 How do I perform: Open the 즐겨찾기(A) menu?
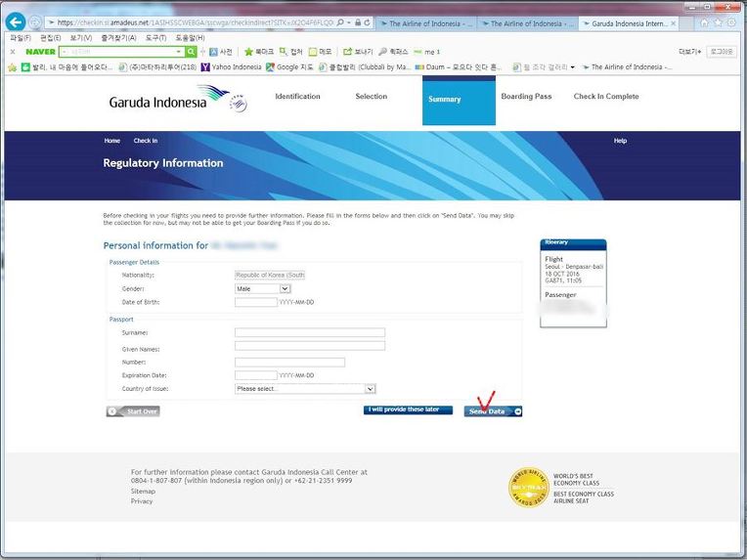[x=118, y=37]
